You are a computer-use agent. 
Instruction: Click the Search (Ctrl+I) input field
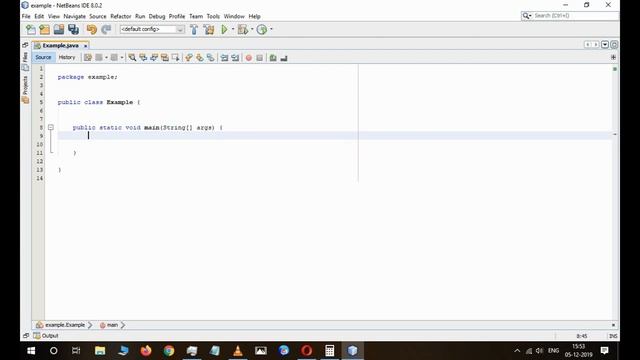[x=575, y=16]
